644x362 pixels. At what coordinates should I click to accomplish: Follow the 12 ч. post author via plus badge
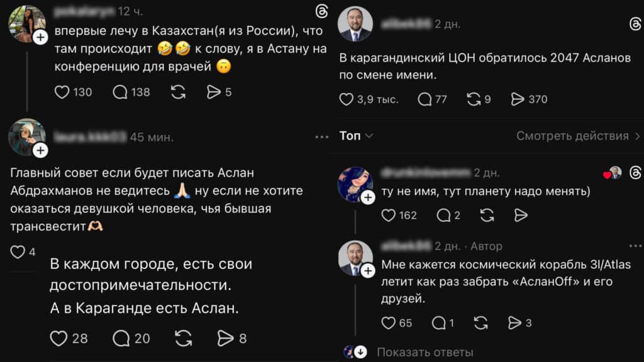pyautogui.click(x=40, y=37)
